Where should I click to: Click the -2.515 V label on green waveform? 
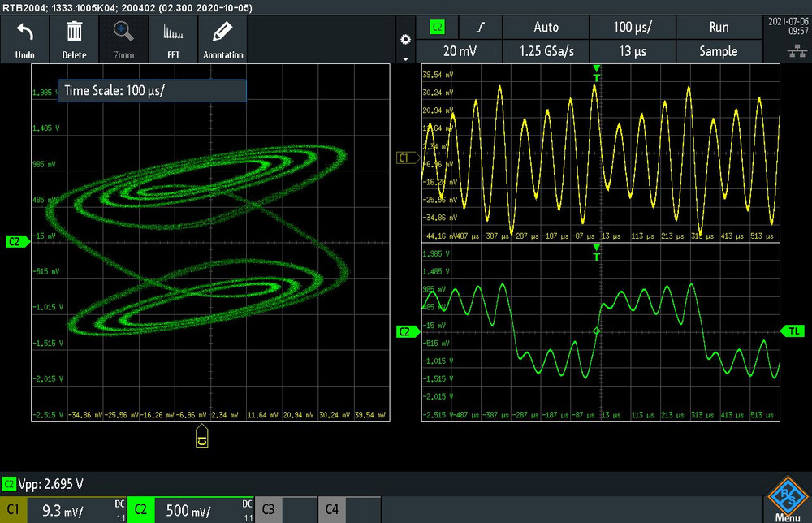pos(437,415)
